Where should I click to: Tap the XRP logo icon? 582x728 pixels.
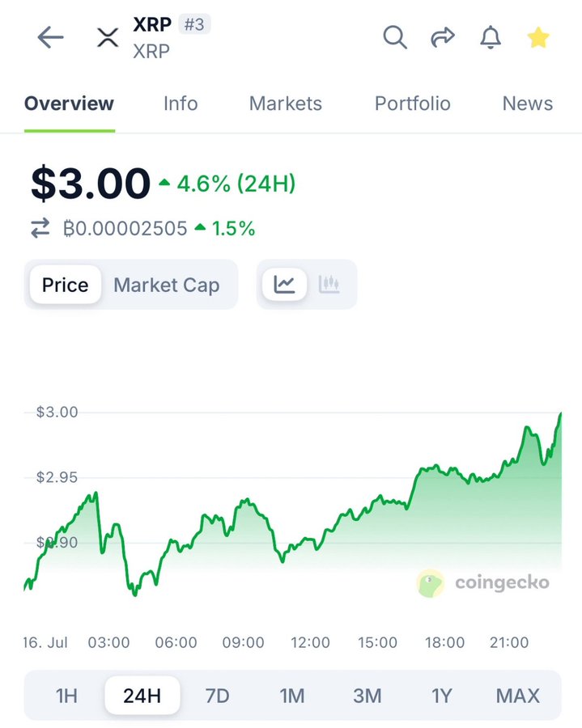click(108, 37)
